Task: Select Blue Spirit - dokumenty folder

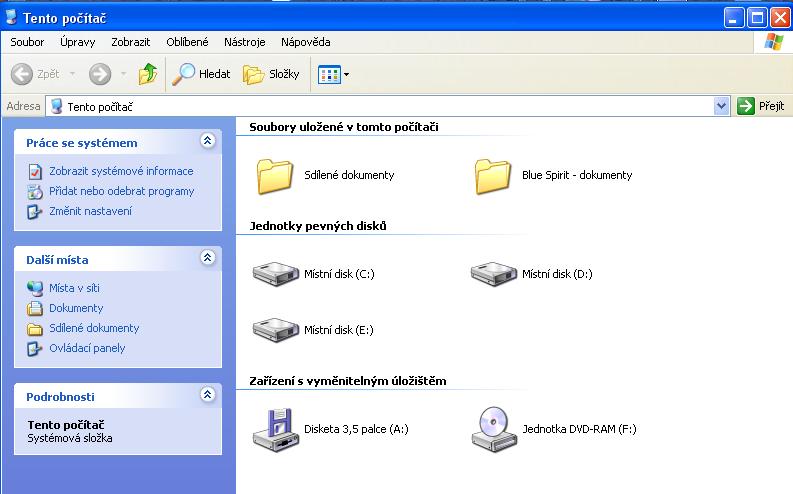Action: coord(494,175)
